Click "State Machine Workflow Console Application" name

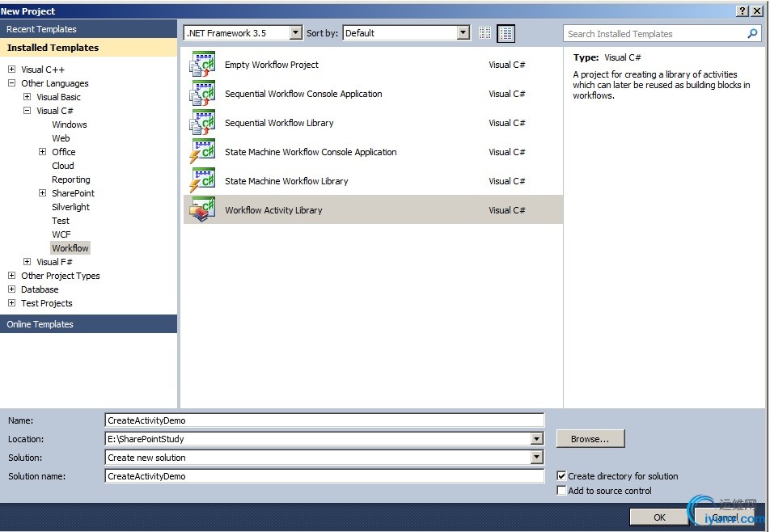pyautogui.click(x=311, y=152)
